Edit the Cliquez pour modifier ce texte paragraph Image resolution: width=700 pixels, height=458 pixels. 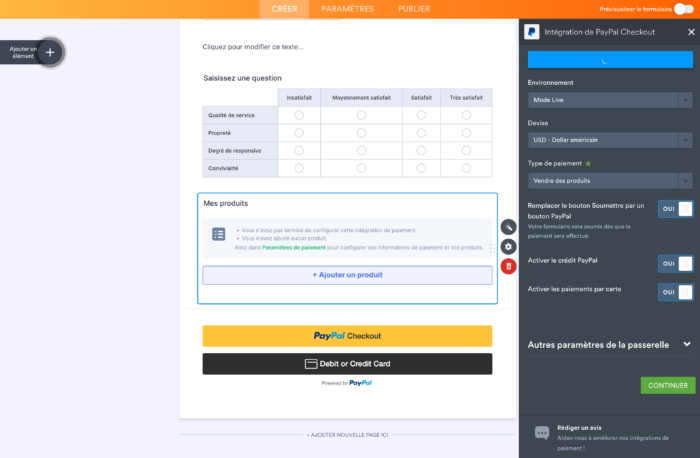[x=253, y=47]
